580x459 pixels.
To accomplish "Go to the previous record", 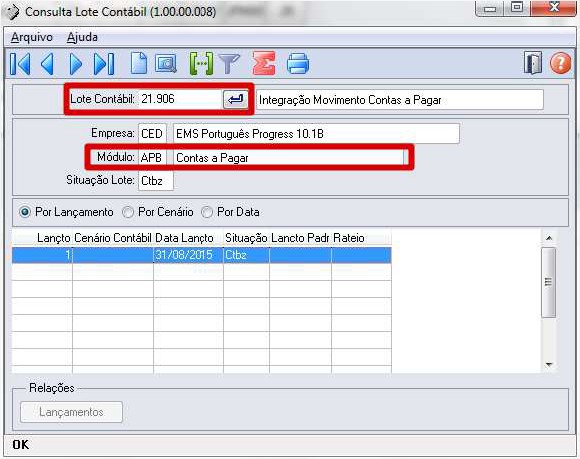I will 47,64.
